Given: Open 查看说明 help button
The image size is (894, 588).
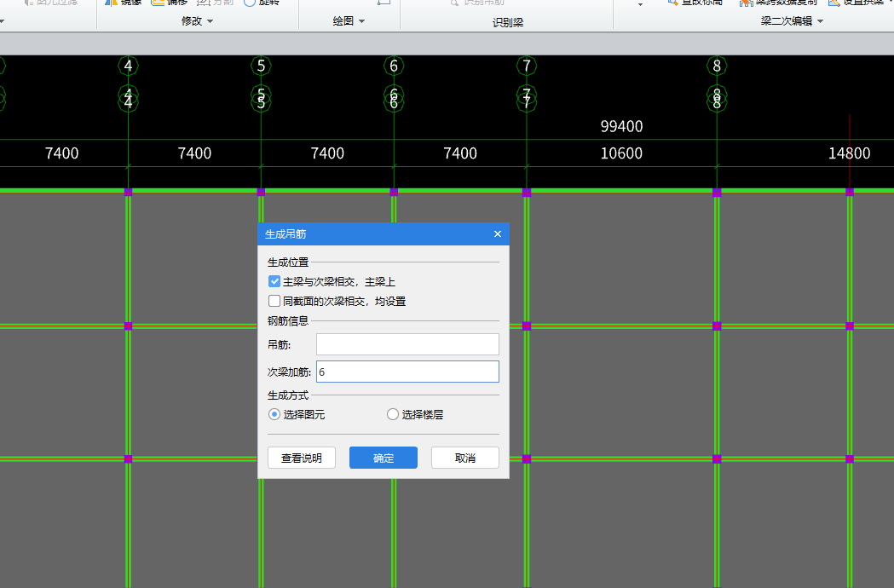Looking at the screenshot, I should point(302,458).
